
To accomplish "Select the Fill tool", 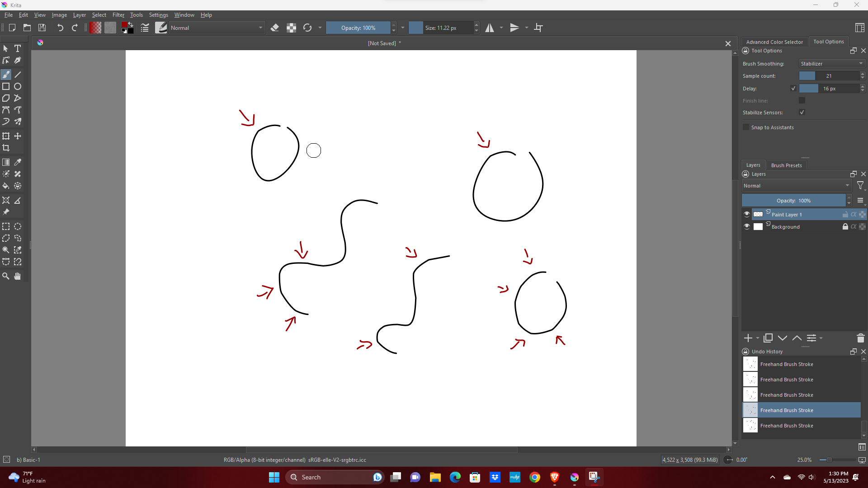I will click(x=6, y=186).
